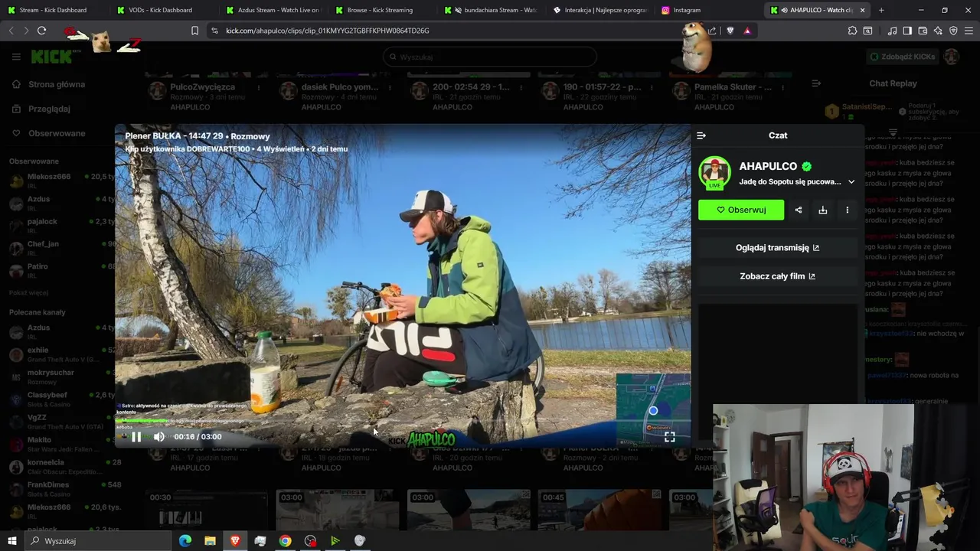Download the clip
Image resolution: width=980 pixels, height=551 pixels.
[823, 210]
